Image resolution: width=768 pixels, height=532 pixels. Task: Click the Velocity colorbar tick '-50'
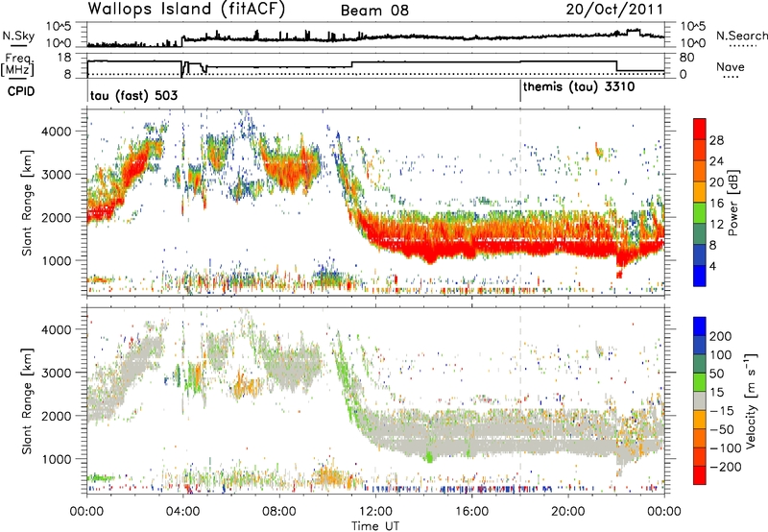722,429
